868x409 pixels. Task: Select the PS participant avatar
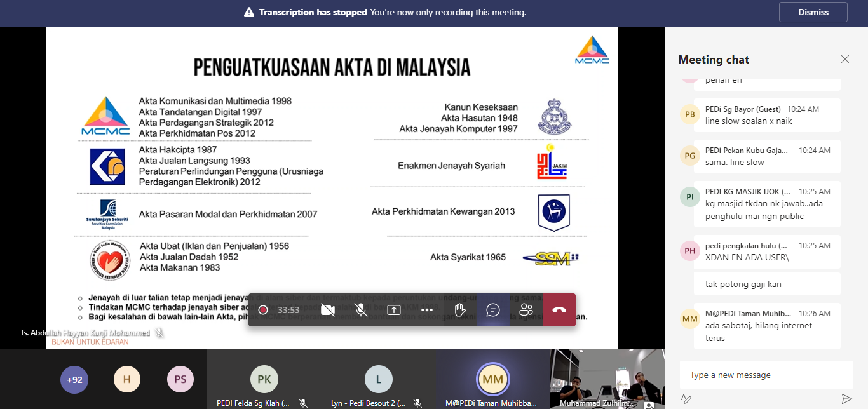(x=180, y=380)
